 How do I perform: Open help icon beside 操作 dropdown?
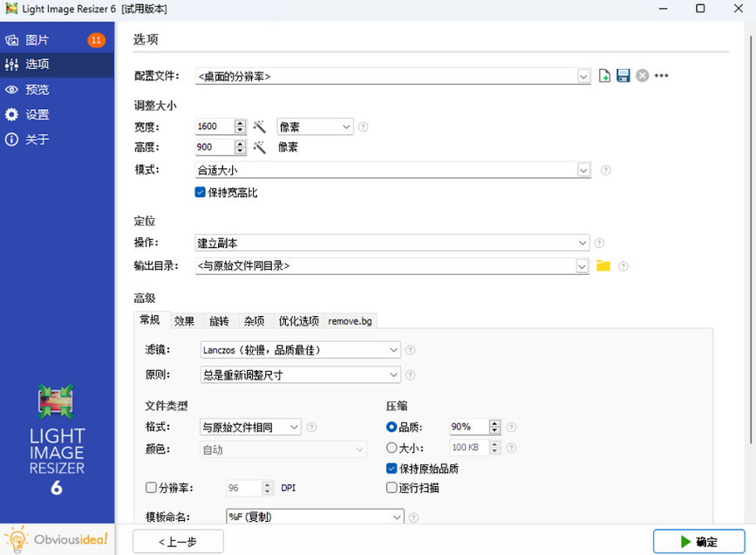coord(599,243)
